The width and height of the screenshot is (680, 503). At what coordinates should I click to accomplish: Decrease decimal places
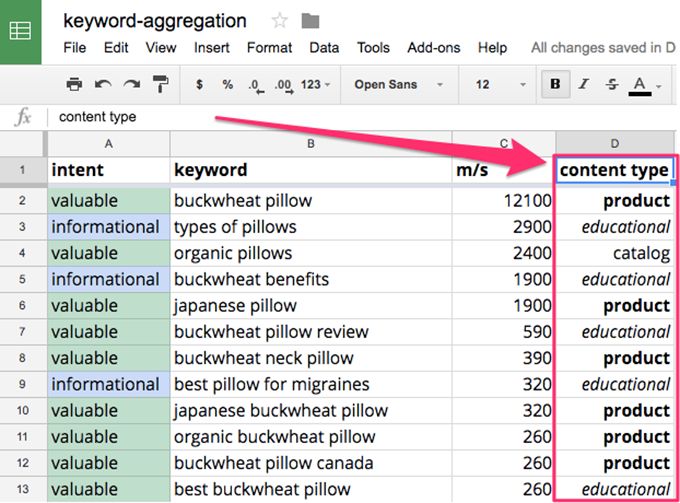click(256, 85)
